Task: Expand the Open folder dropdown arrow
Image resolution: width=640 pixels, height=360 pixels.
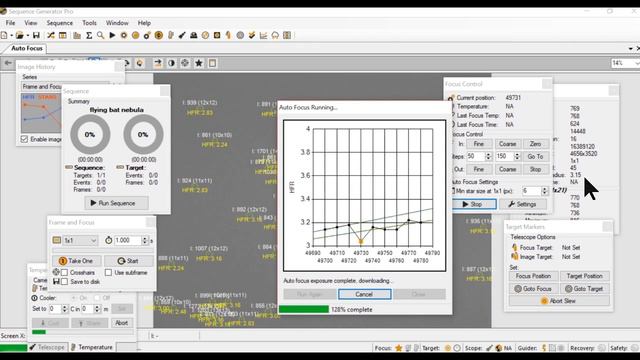Action: pos(27,36)
